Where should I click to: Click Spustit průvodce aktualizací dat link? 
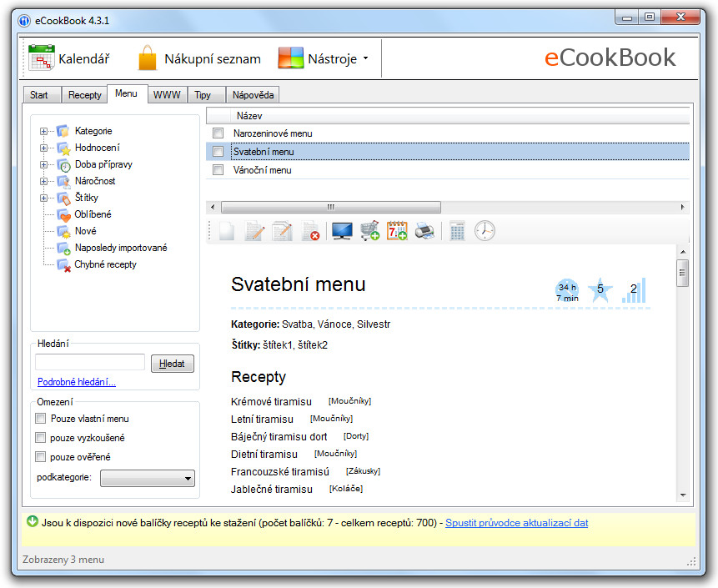pyautogui.click(x=516, y=522)
